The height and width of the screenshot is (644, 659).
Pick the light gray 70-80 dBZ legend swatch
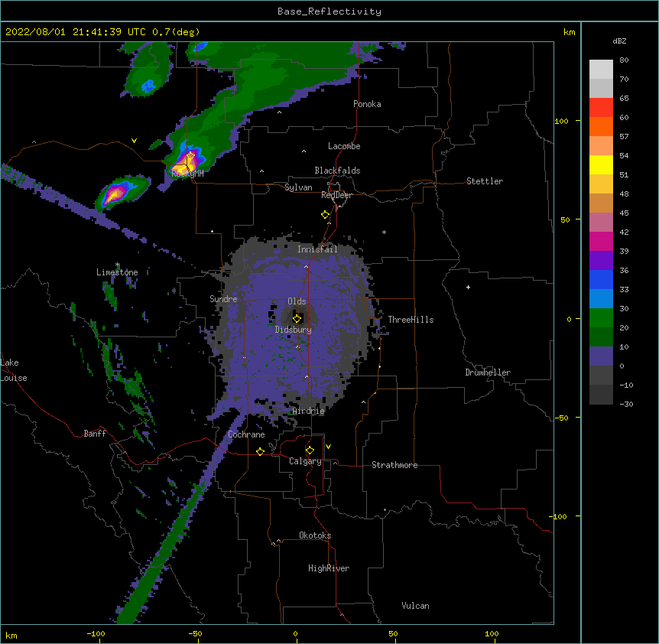tap(601, 69)
